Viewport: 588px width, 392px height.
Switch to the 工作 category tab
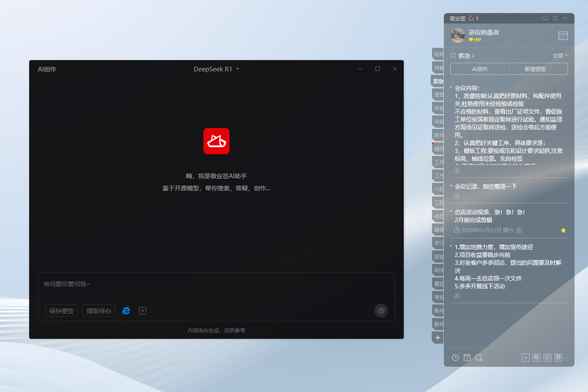pyautogui.click(x=438, y=162)
